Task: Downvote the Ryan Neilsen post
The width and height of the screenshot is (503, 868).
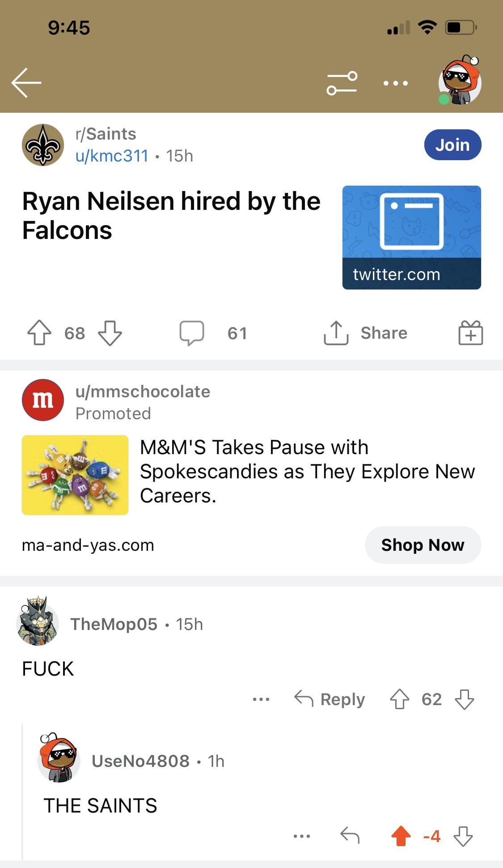Action: (110, 333)
